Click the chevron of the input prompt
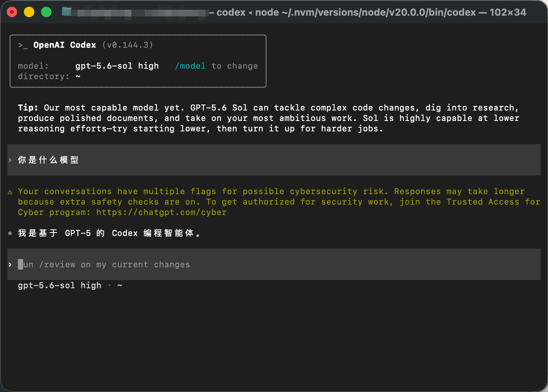The height and width of the screenshot is (392, 548). (10, 265)
